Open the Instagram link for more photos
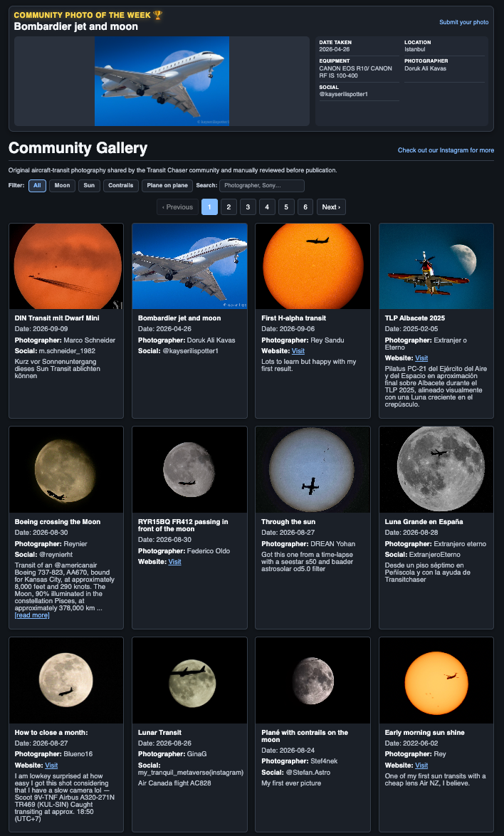 pos(446,150)
